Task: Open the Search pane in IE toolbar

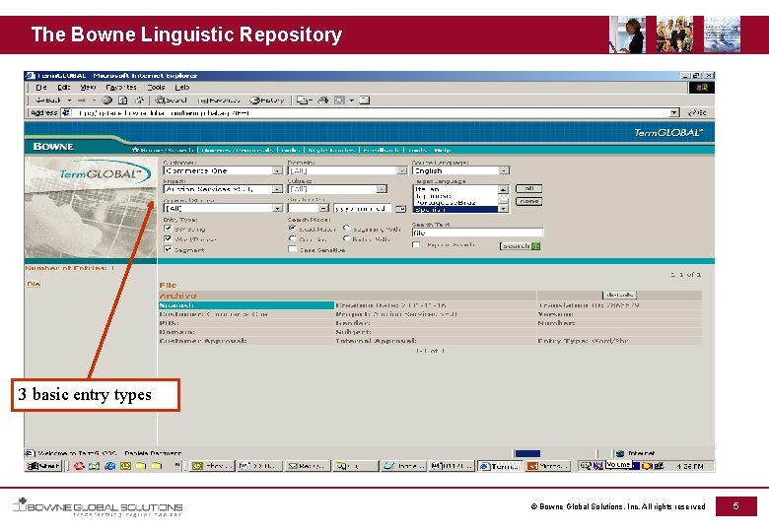Action: [172, 100]
